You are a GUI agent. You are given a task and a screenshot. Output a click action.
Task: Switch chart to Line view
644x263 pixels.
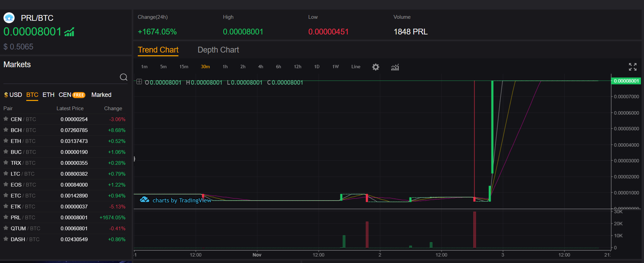point(356,67)
